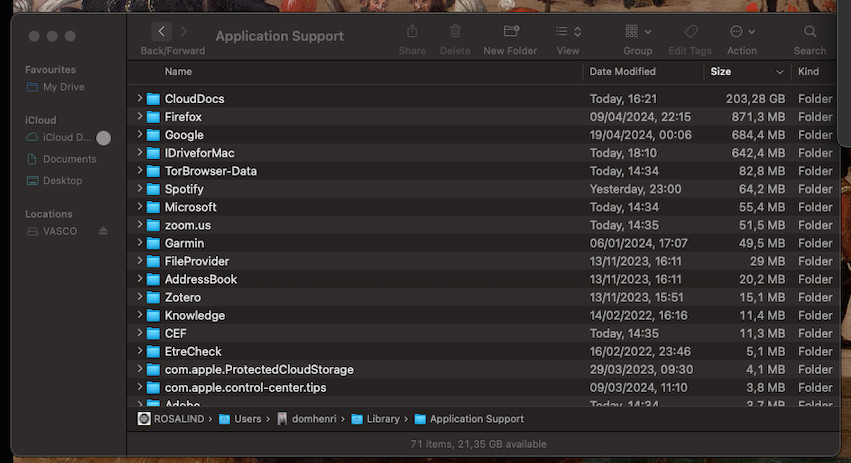Select the Knowledge folder icon

154,315
